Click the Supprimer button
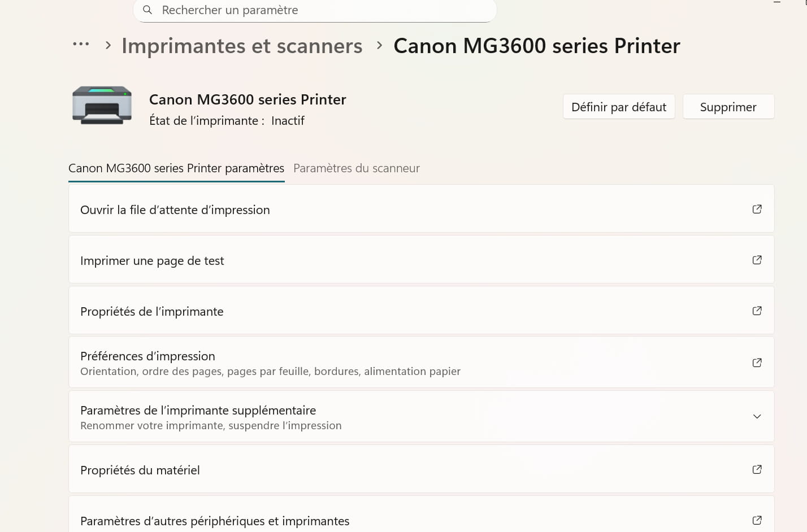 click(728, 107)
